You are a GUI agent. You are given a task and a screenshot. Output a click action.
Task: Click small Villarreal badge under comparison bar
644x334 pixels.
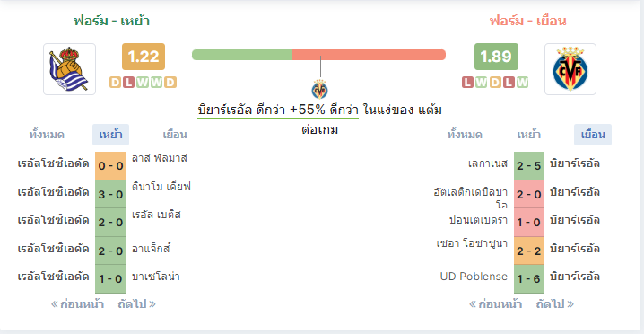(319, 89)
